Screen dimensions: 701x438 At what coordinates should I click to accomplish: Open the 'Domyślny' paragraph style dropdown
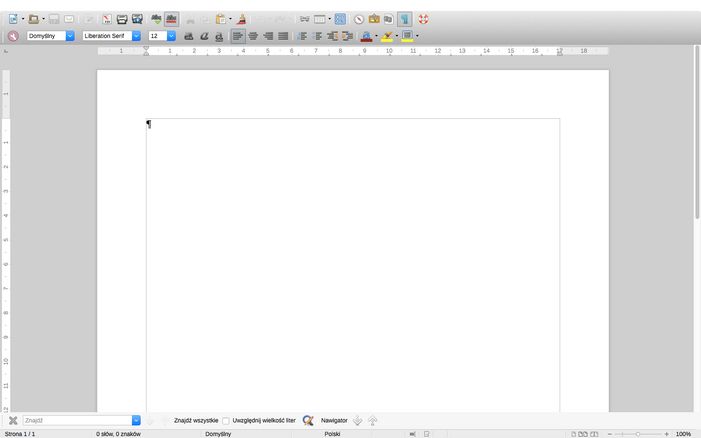70,36
